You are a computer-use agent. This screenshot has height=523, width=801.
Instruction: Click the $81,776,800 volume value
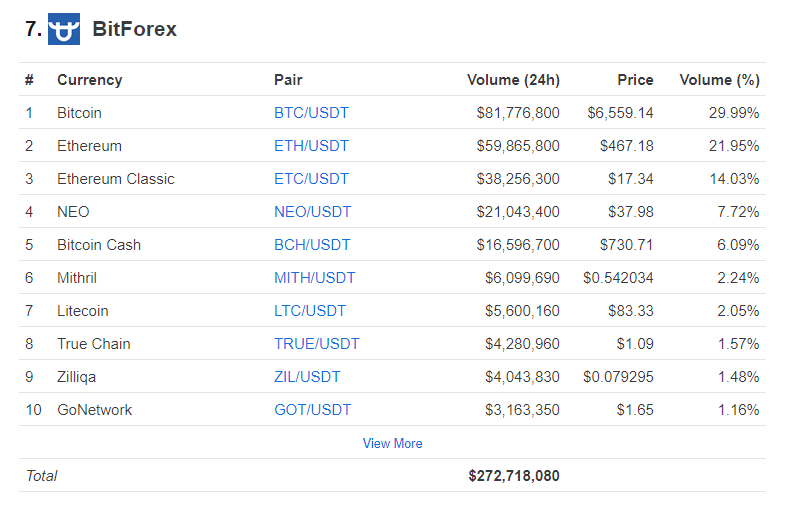click(518, 113)
